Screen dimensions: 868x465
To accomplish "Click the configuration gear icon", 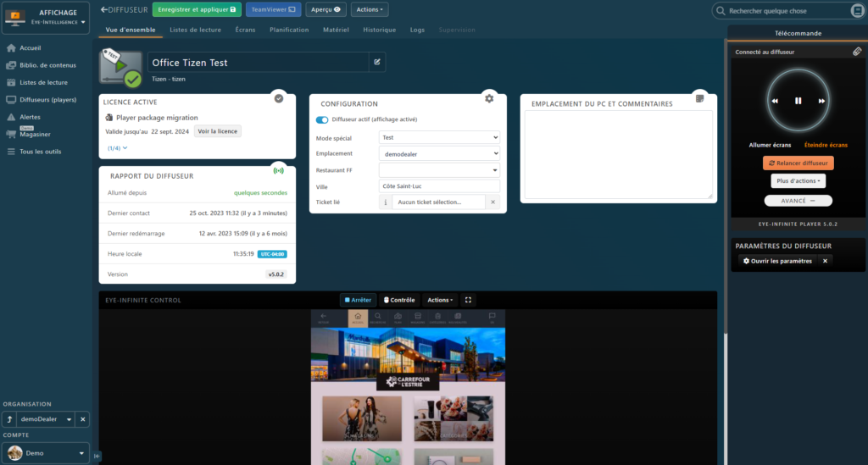I will pyautogui.click(x=489, y=98).
